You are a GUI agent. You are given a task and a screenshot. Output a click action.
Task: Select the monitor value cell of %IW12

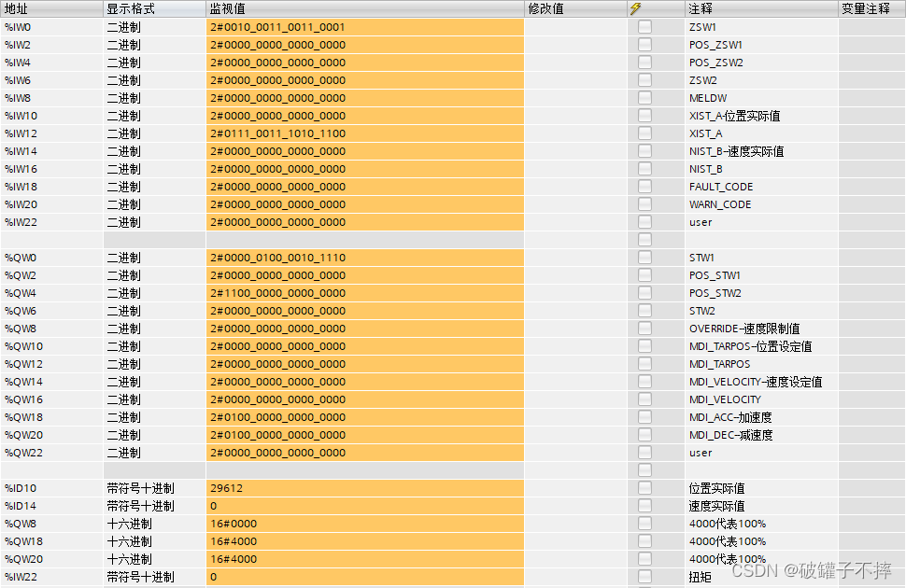(364, 133)
